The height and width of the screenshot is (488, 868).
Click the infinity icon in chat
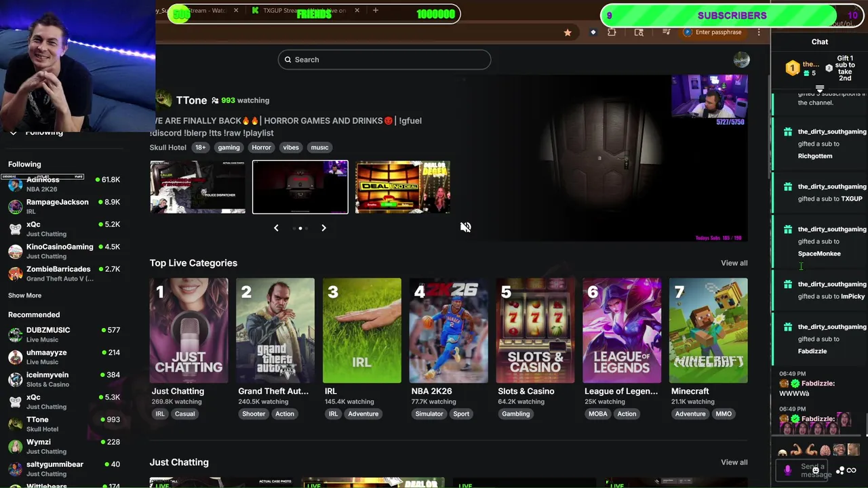851,470
